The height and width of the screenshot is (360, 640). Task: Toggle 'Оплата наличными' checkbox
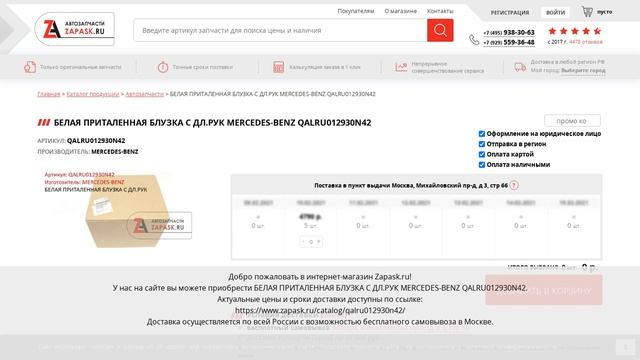pos(482,165)
